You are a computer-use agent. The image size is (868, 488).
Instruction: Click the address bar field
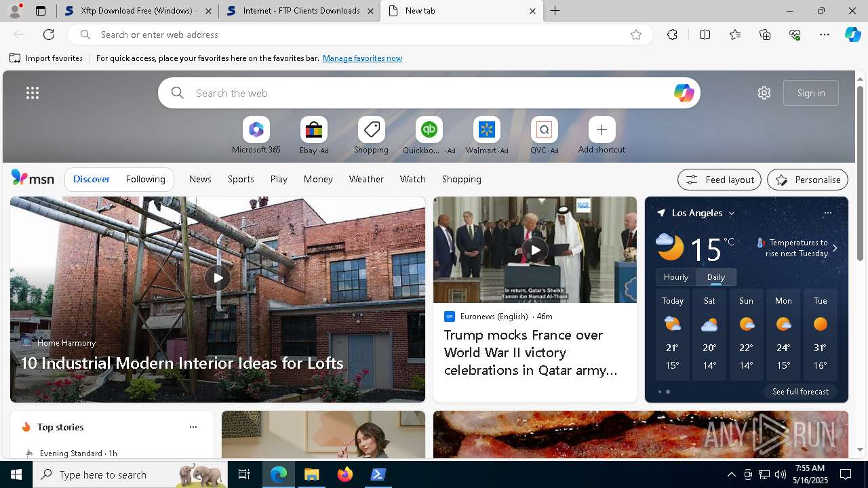tap(359, 35)
